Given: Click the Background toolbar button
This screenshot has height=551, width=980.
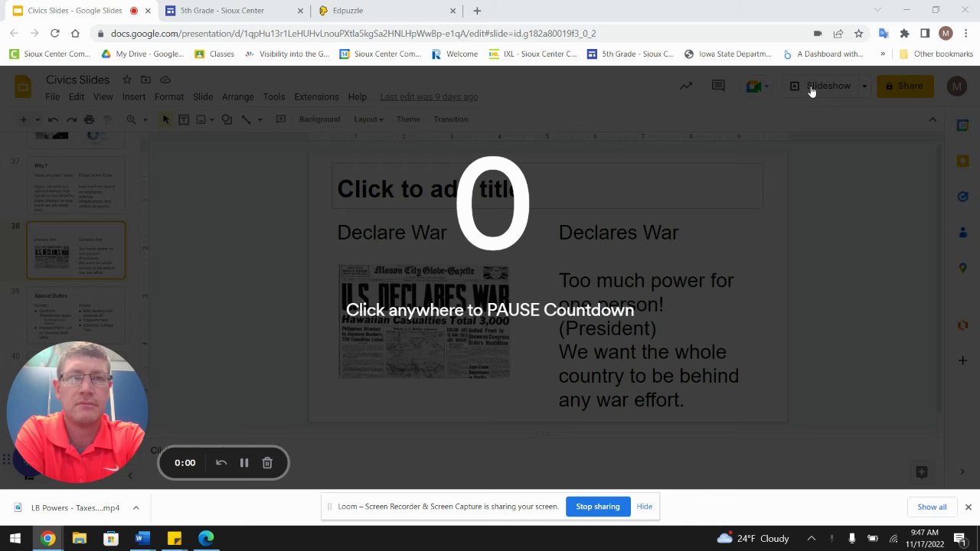Looking at the screenshot, I should pos(319,119).
